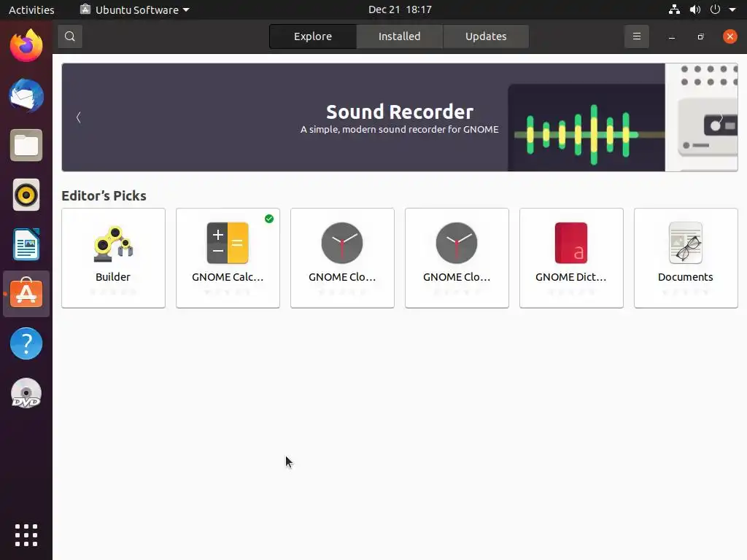Viewport: 747px width, 560px height.
Task: Click the Sound Recorder banner title
Action: (400, 112)
